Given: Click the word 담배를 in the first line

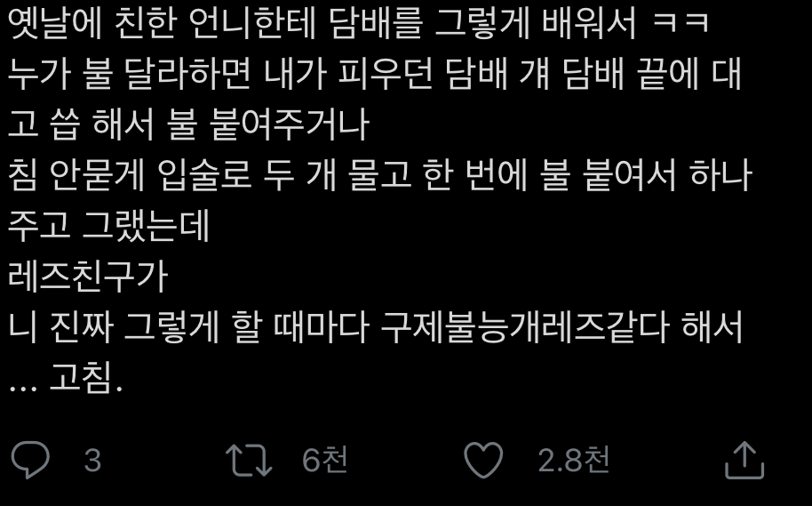Looking at the screenshot, I should (376, 24).
